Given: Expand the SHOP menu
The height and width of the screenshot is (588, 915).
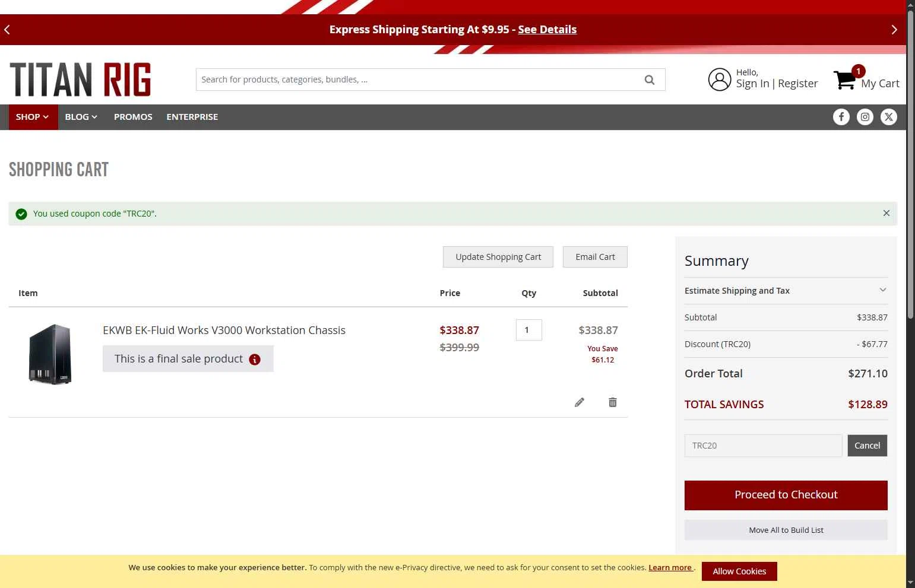Looking at the screenshot, I should click(33, 117).
